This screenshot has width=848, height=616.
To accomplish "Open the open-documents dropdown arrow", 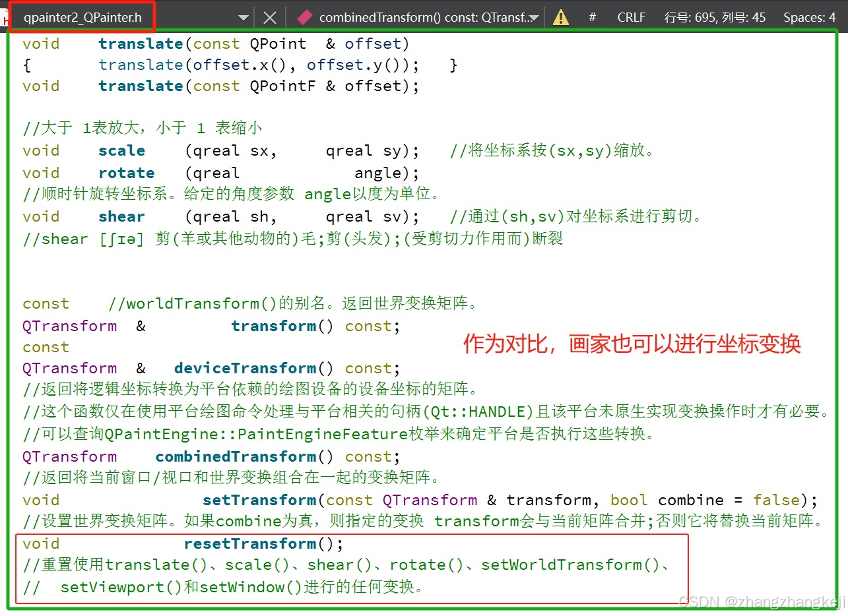I will point(244,18).
